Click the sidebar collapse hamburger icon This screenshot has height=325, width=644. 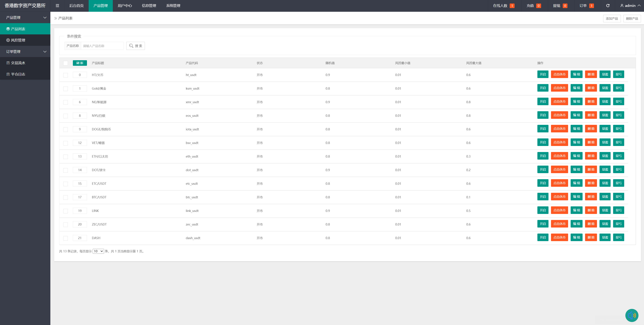[57, 6]
